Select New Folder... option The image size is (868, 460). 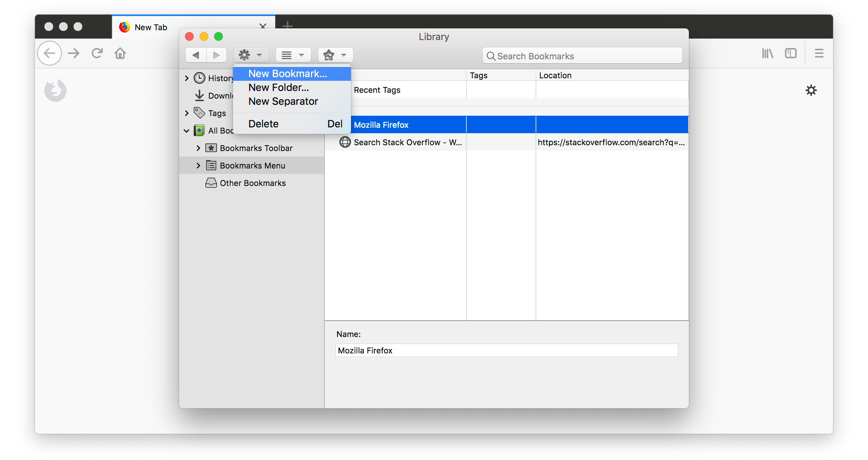click(279, 87)
